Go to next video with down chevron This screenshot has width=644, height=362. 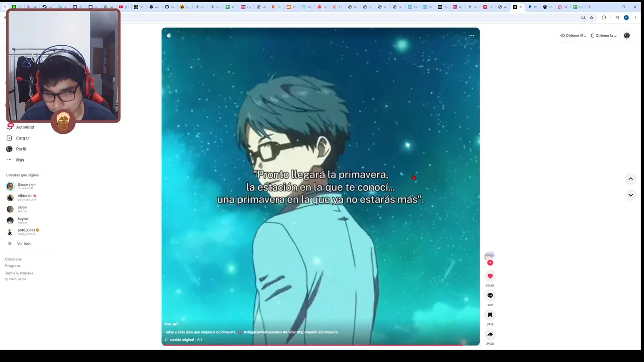click(x=630, y=195)
